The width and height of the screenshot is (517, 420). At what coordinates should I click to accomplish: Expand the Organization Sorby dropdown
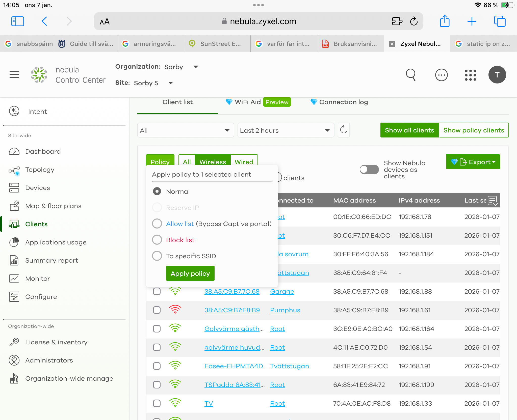pyautogui.click(x=196, y=67)
